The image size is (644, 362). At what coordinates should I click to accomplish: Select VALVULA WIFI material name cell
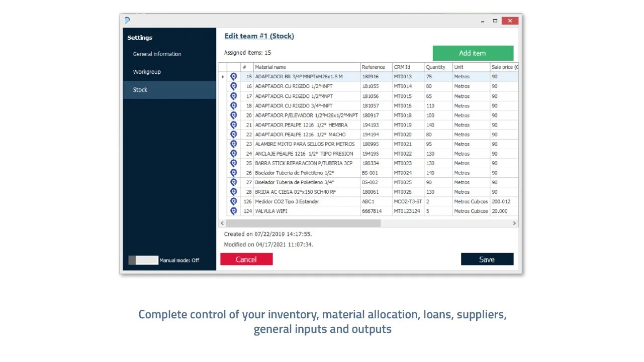(307, 211)
